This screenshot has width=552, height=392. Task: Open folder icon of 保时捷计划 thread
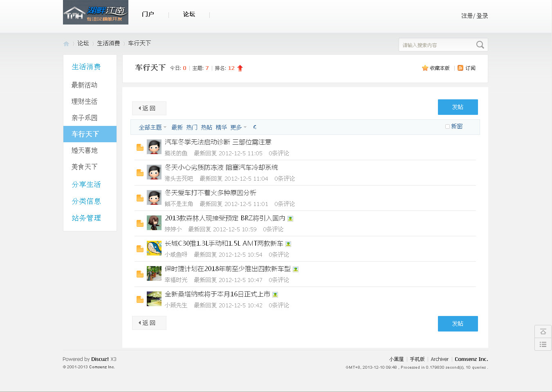pos(140,274)
